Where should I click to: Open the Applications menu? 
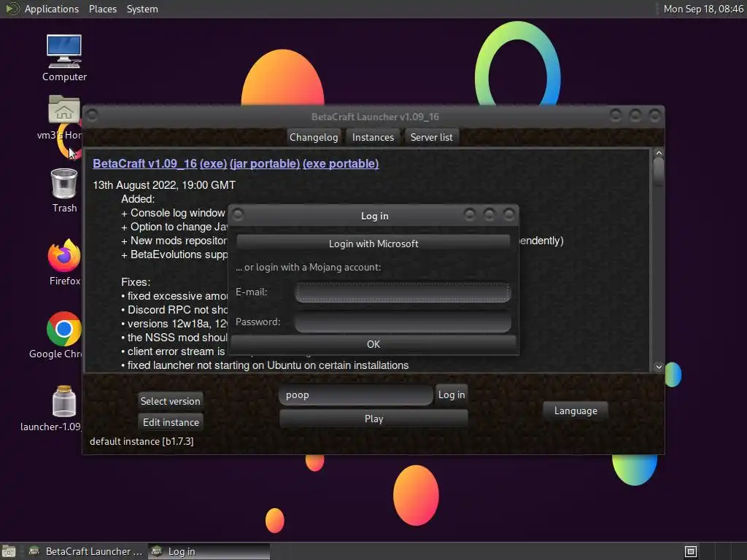52,9
